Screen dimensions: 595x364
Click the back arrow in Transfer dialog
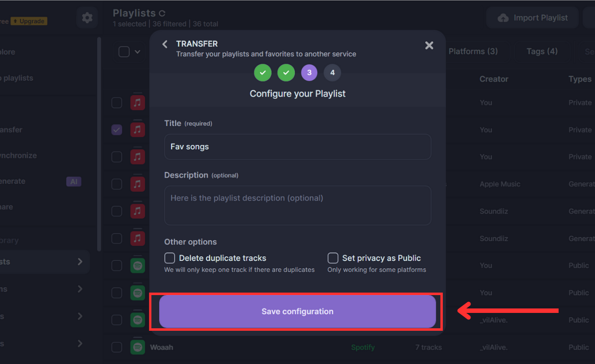coord(165,45)
